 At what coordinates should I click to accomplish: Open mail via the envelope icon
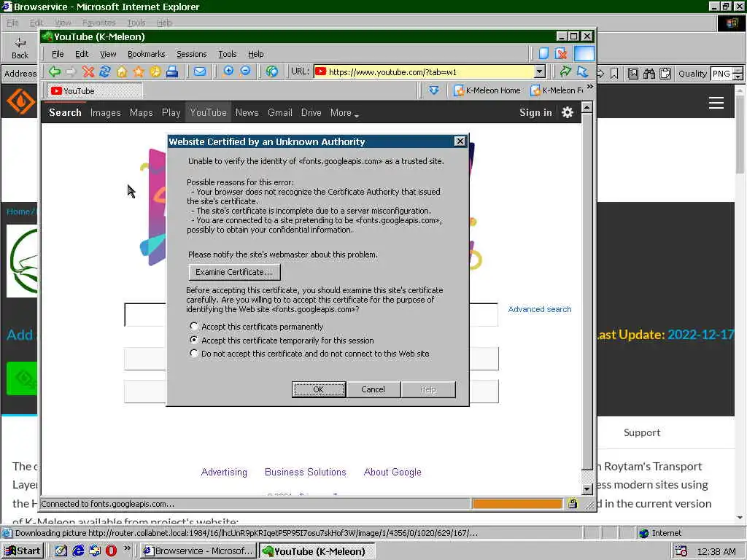click(200, 72)
